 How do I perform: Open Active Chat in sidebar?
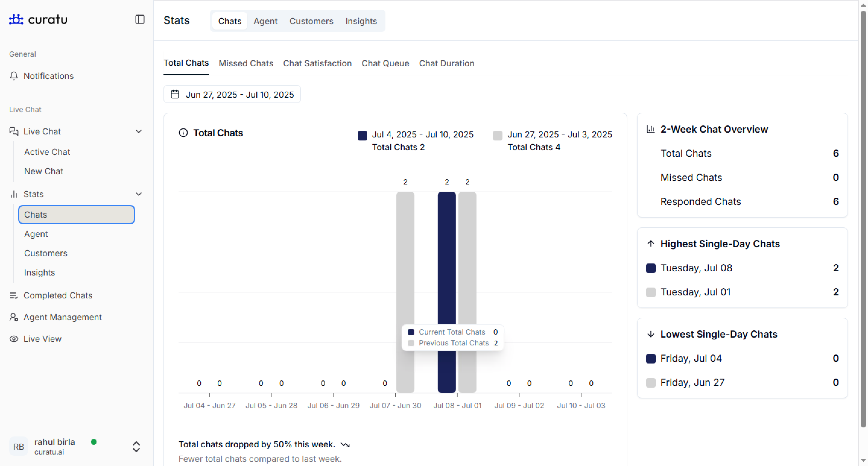click(x=47, y=152)
